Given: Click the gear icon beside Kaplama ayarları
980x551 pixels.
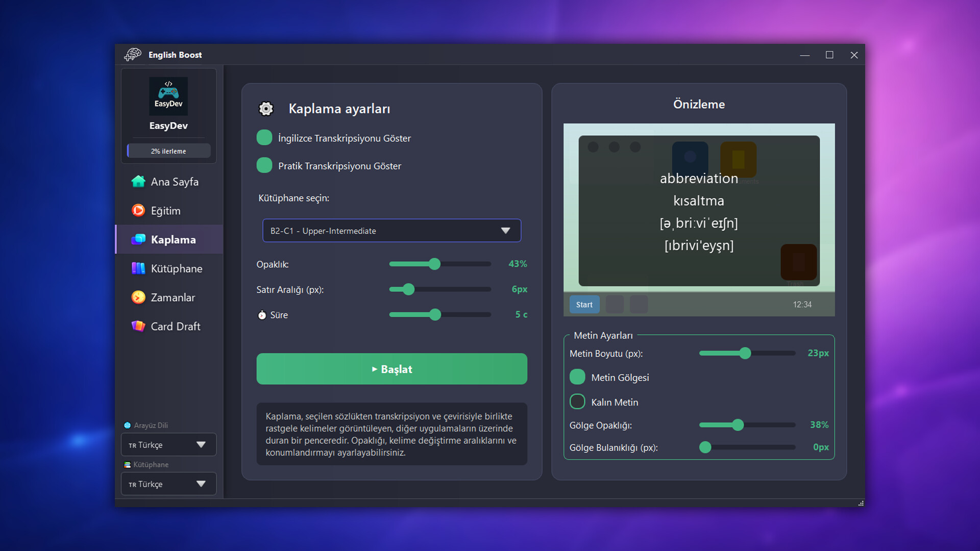Looking at the screenshot, I should pyautogui.click(x=266, y=109).
